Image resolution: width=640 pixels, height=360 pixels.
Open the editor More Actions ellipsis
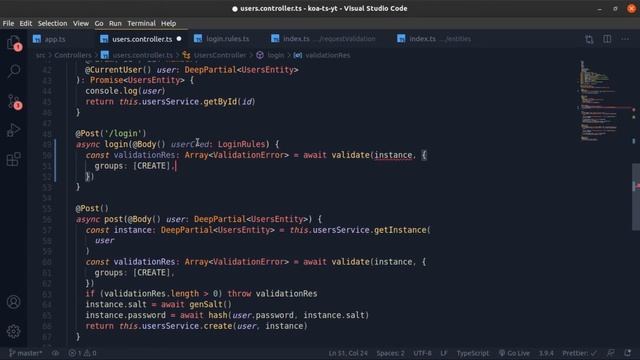point(625,39)
